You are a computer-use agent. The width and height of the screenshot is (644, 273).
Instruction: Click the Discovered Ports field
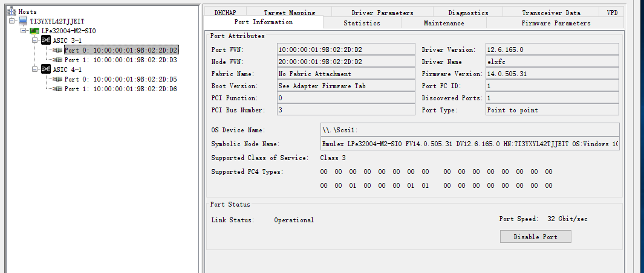point(552,98)
